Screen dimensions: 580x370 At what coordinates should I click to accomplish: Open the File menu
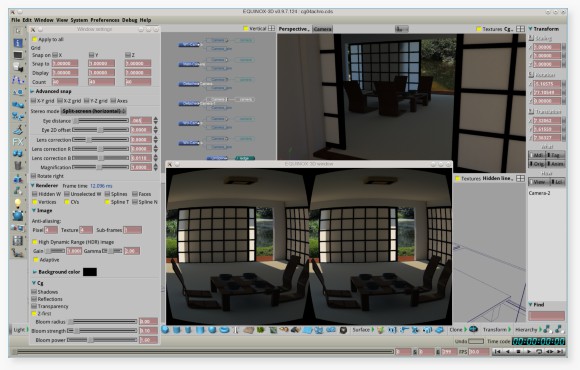[16, 20]
